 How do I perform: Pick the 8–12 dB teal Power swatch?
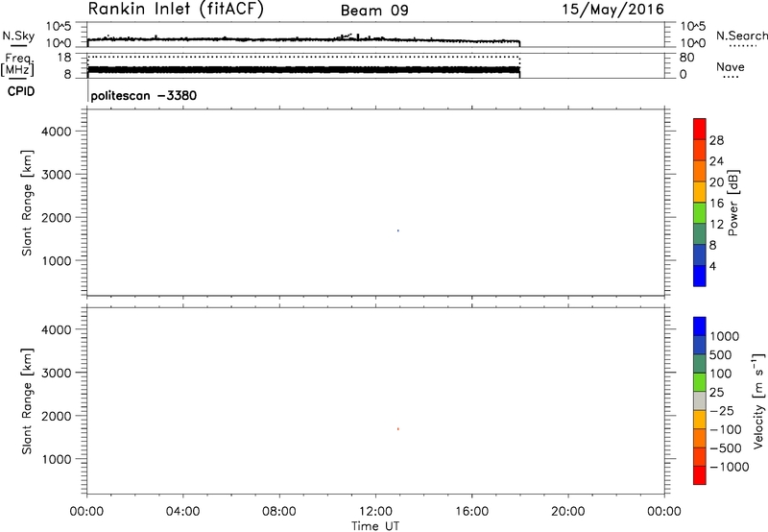click(x=700, y=234)
